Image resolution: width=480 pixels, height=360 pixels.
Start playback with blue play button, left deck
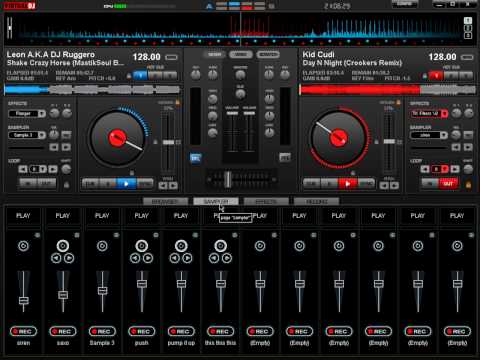(126, 184)
